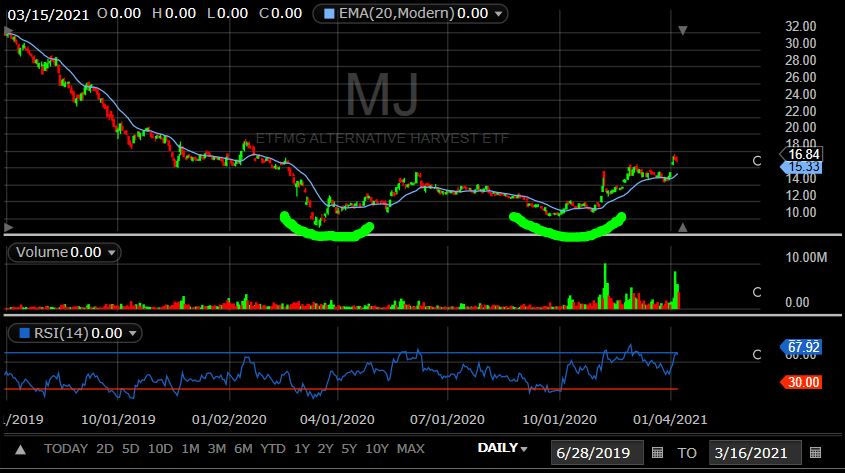Select the 3M time range

click(x=217, y=449)
